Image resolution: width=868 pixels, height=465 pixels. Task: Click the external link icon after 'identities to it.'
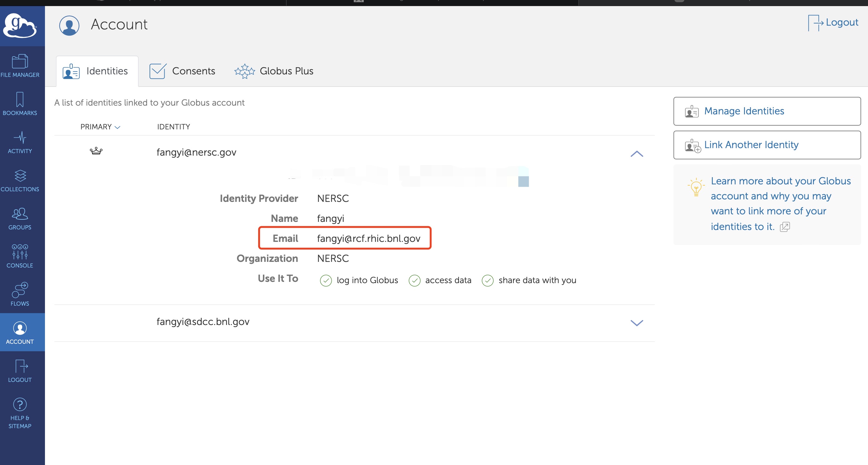coord(785,227)
